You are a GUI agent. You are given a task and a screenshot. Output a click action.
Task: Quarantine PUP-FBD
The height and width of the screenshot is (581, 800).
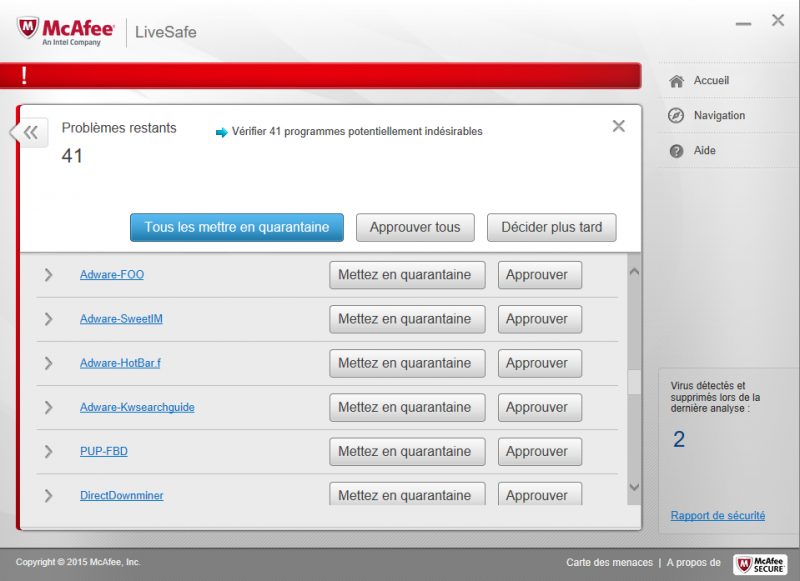click(x=407, y=451)
